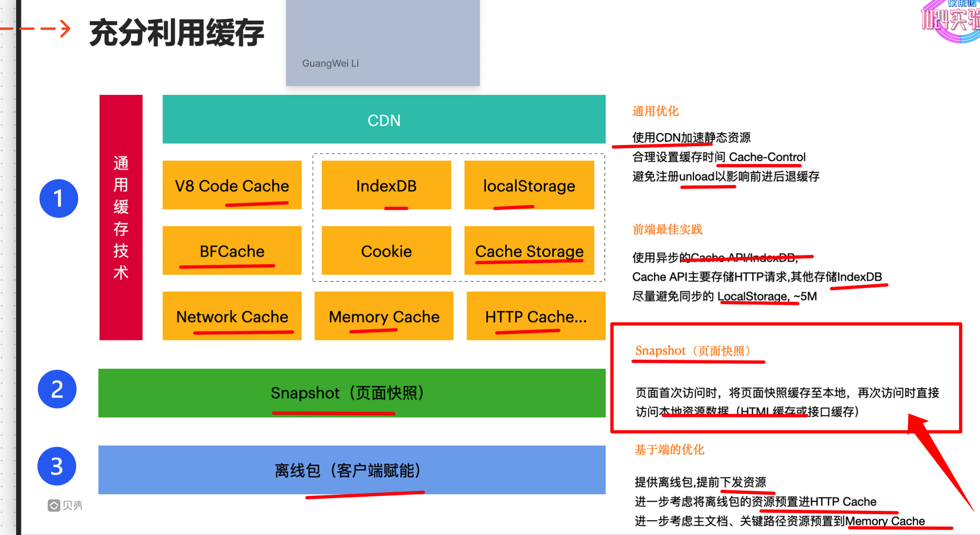Image resolution: width=980 pixels, height=535 pixels.
Task: Click the GuangWei Li author label field
Action: coord(331,63)
